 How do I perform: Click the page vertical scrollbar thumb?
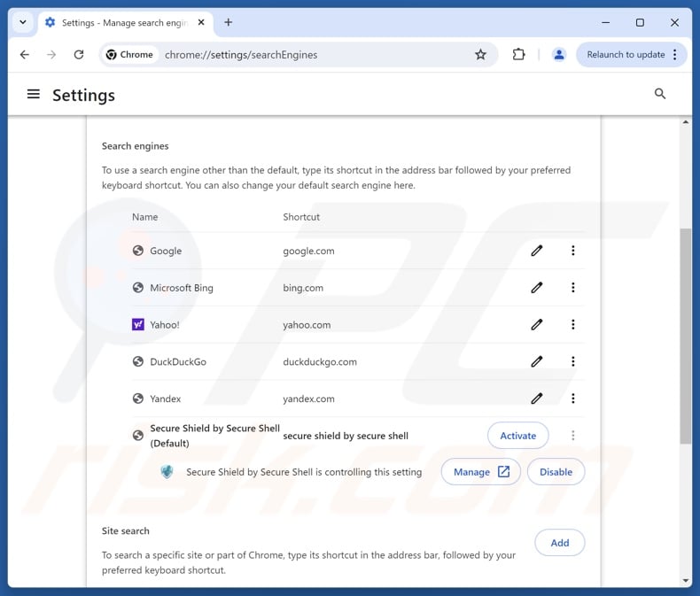tap(685, 336)
